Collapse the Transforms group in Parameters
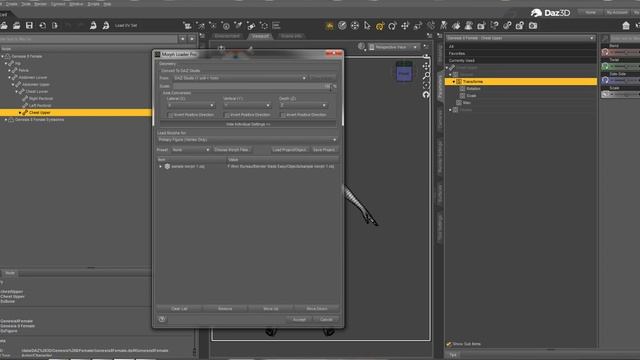Screen dimensions: 640x360 pos(453,82)
